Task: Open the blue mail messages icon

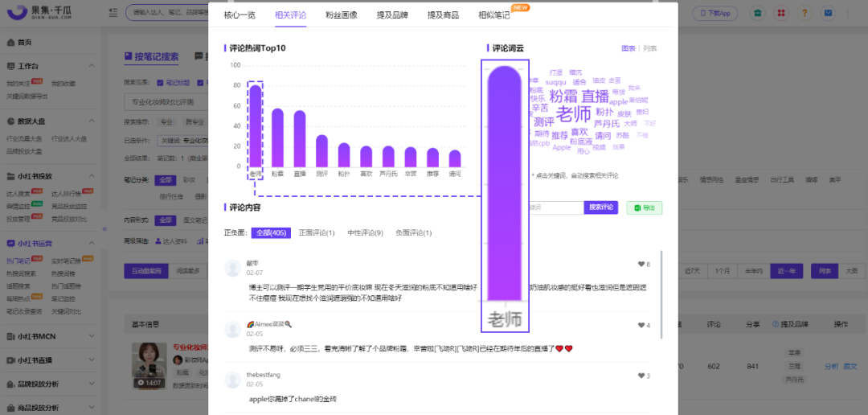Action: 828,13
